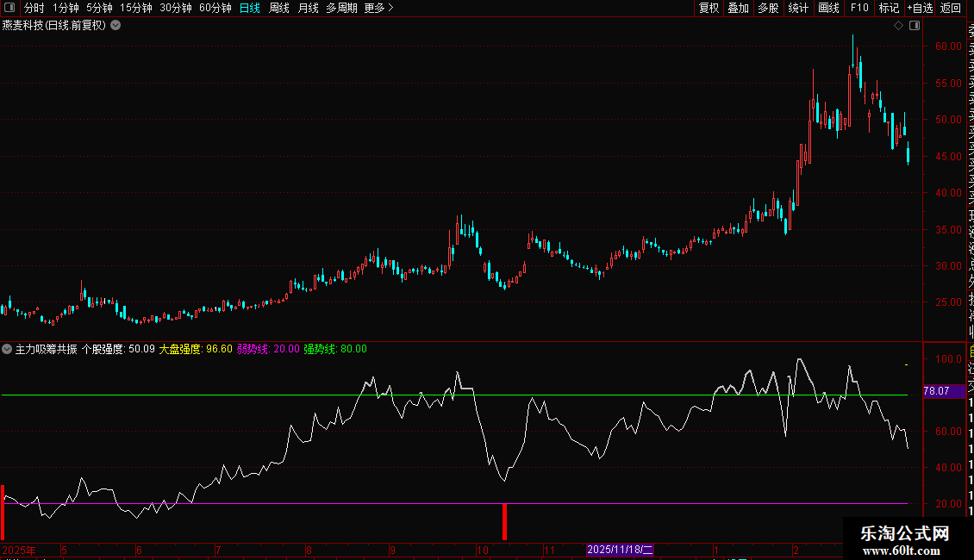Open F10 company info
The height and width of the screenshot is (560, 974).
pos(859,8)
